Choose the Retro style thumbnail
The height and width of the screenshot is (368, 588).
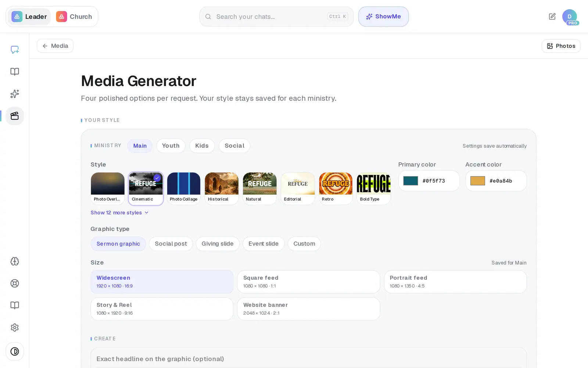pos(336,188)
